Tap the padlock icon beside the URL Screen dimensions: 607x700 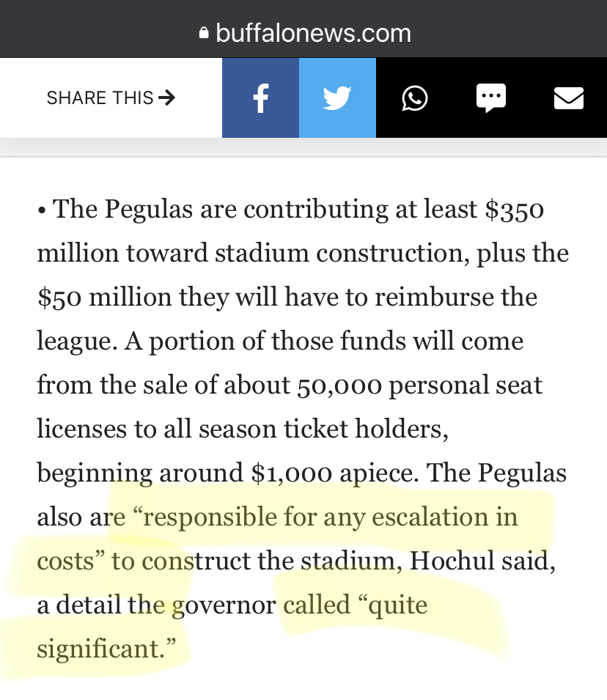(x=204, y=33)
